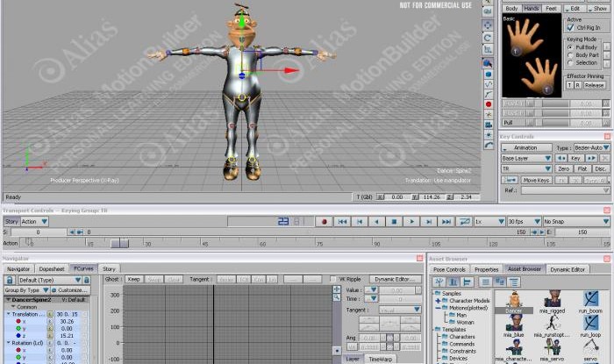Select the rotate tool in viewer toolbar
The height and width of the screenshot is (364, 614).
(x=488, y=38)
